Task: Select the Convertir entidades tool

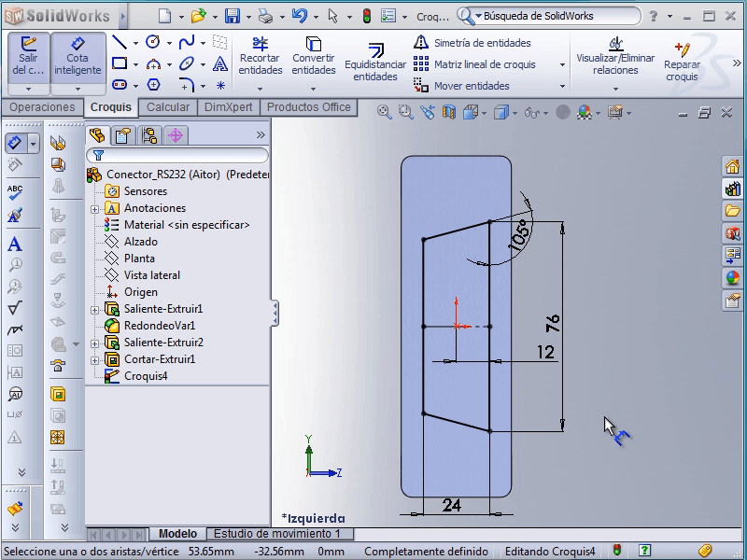Action: click(313, 57)
